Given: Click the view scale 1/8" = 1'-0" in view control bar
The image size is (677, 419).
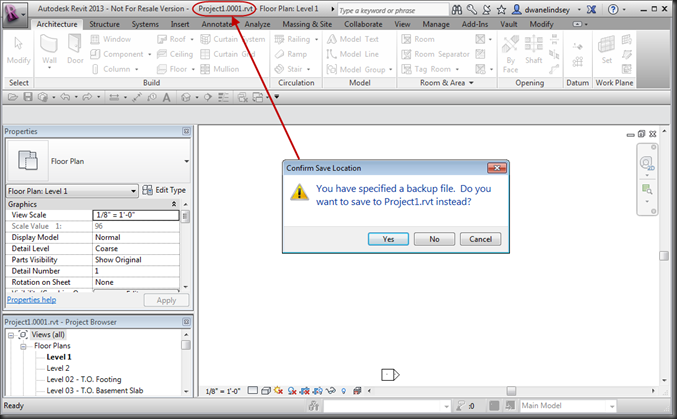Looking at the screenshot, I should click(x=223, y=391).
